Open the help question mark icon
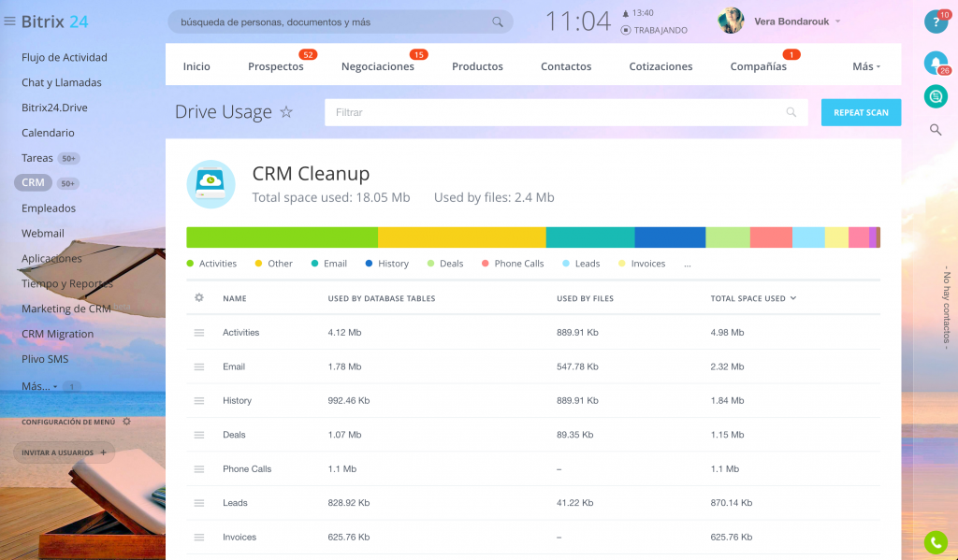 [x=936, y=22]
